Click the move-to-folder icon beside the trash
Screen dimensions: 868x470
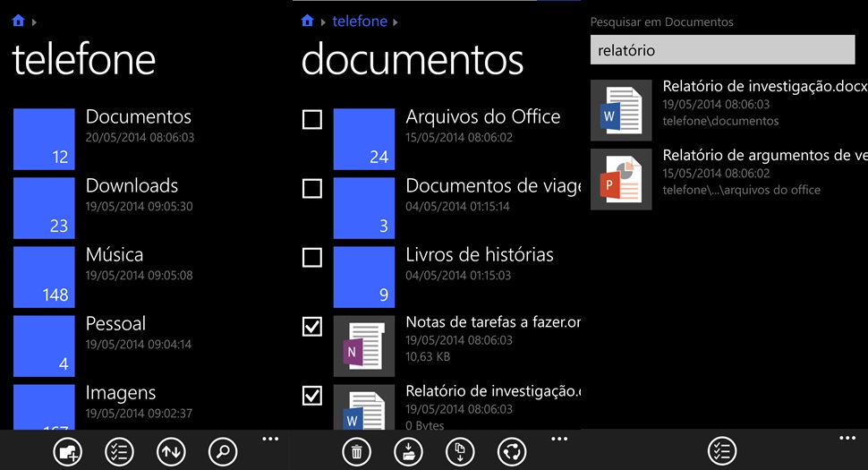point(408,451)
